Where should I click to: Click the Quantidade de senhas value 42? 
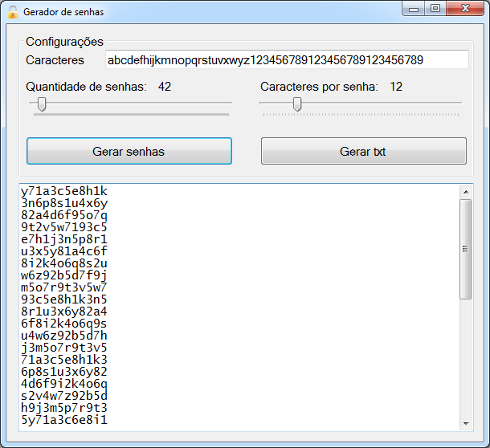pos(165,87)
